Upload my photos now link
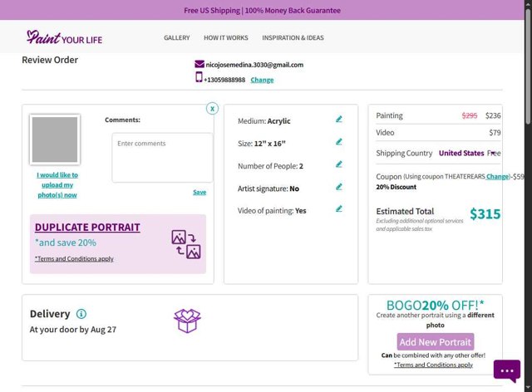 pos(57,185)
